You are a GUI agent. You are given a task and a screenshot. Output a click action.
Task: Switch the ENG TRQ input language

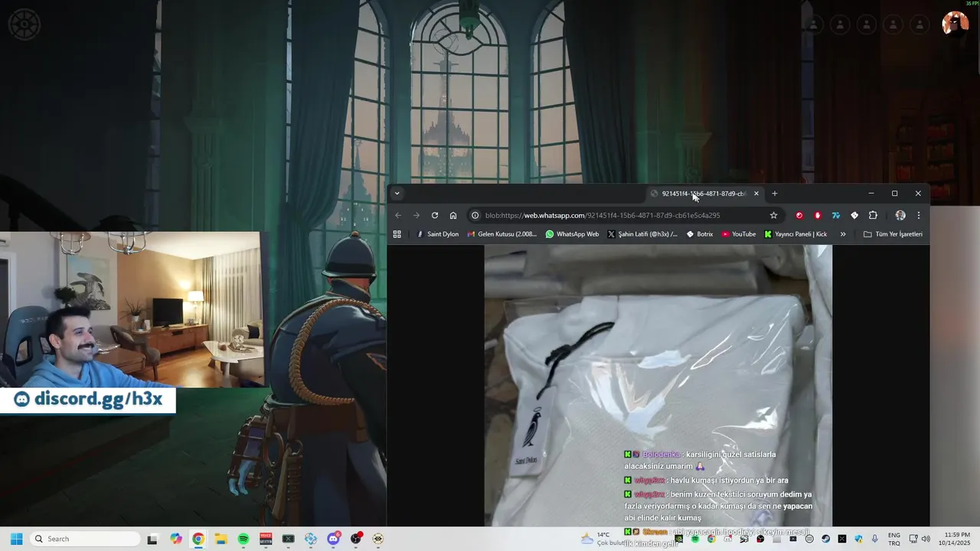(893, 539)
